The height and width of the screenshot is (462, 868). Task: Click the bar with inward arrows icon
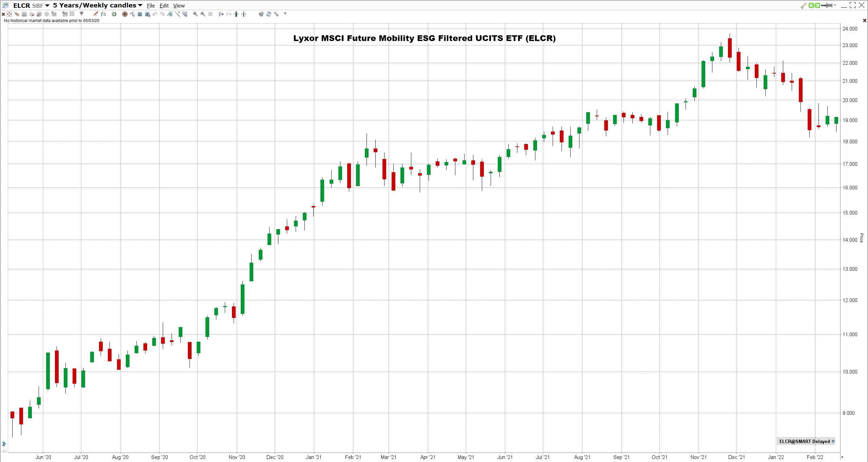tap(244, 14)
